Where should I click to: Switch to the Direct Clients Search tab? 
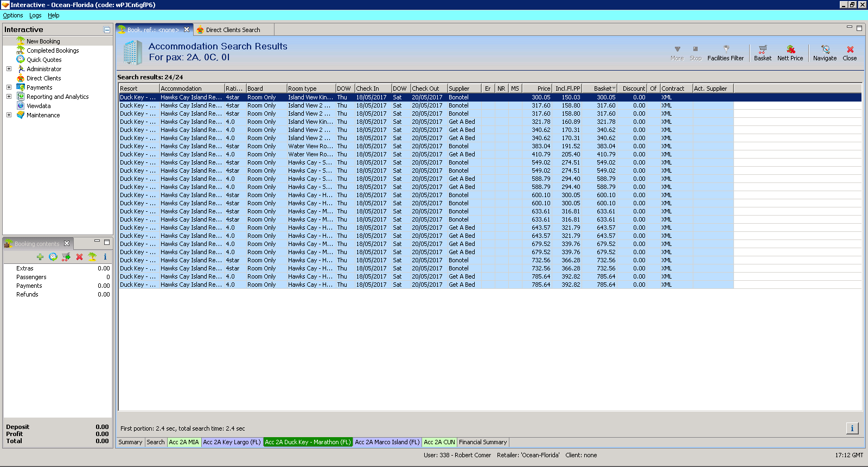tap(233, 30)
